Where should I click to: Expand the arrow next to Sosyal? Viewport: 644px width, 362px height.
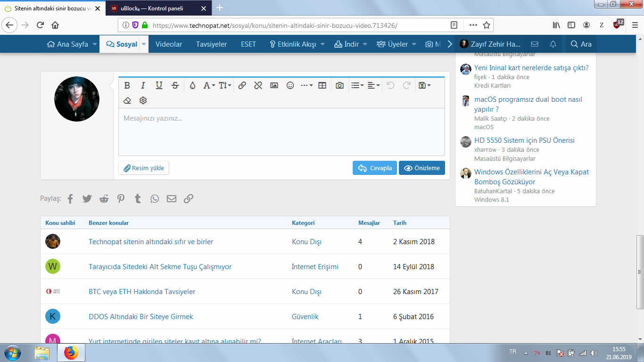144,44
